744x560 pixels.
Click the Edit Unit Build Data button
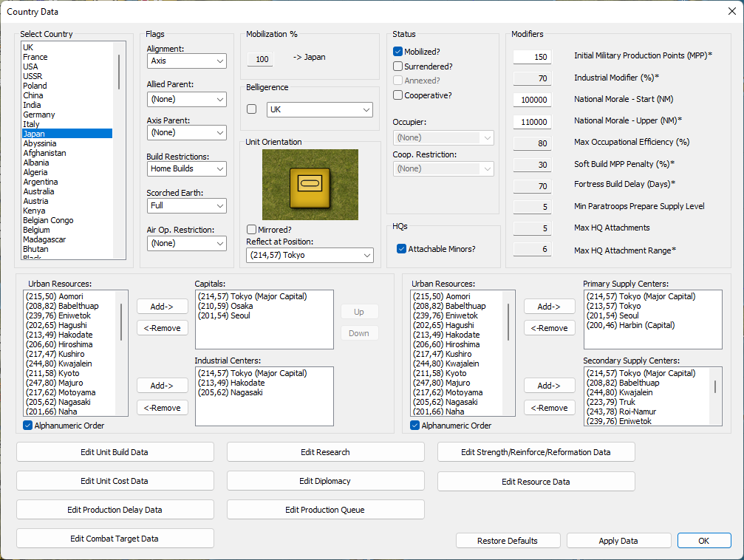point(115,452)
